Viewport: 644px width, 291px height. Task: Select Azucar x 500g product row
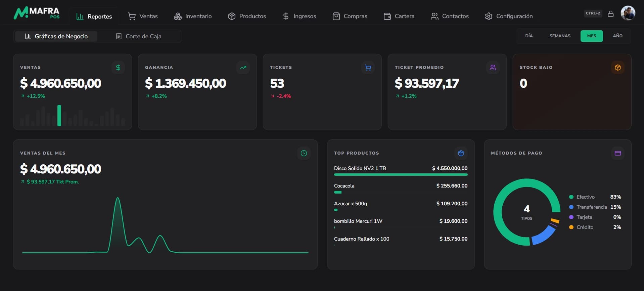coord(401,206)
